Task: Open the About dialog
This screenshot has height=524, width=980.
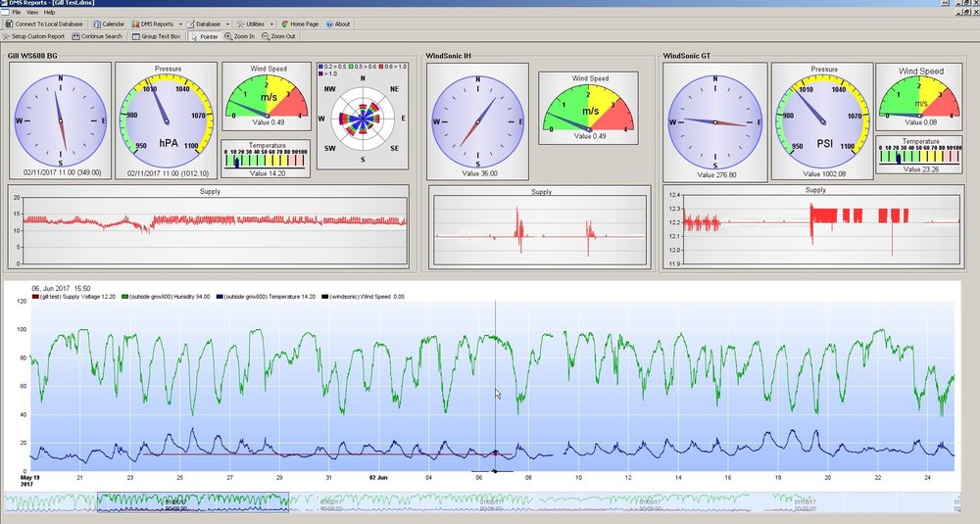Action: (x=338, y=24)
